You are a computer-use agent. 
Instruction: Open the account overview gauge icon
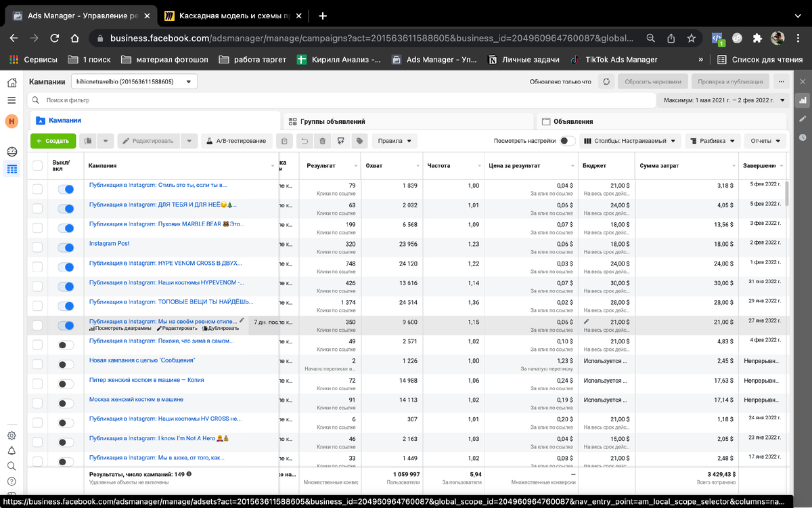click(x=12, y=151)
